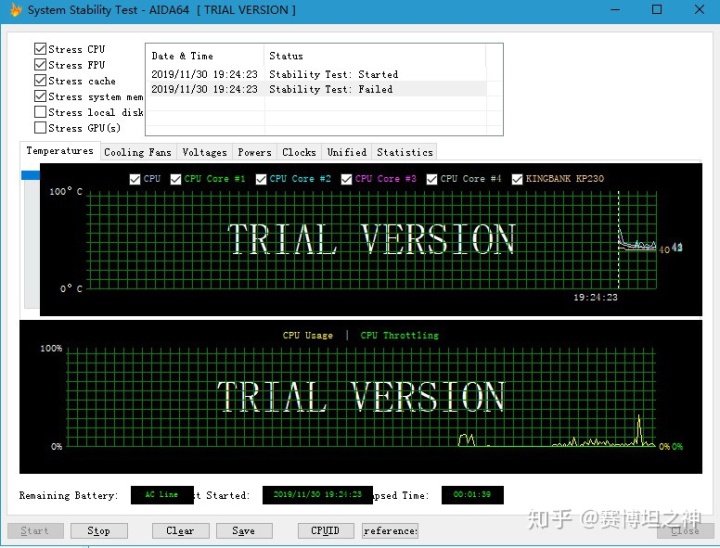The height and width of the screenshot is (548, 720).
Task: Click the Elapsed Time 00:01:39 field
Action: [472, 495]
